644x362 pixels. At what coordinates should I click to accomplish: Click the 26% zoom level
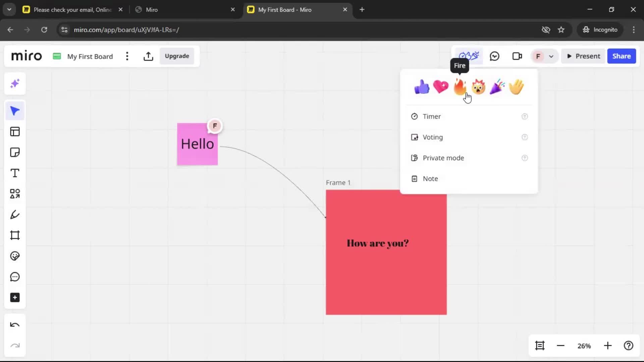coord(584,346)
